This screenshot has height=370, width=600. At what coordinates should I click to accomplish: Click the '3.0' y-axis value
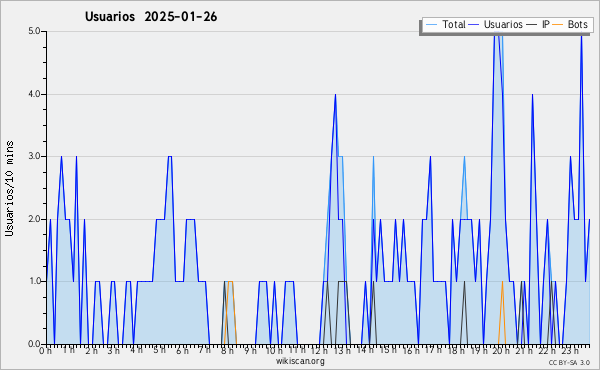pos(34,156)
